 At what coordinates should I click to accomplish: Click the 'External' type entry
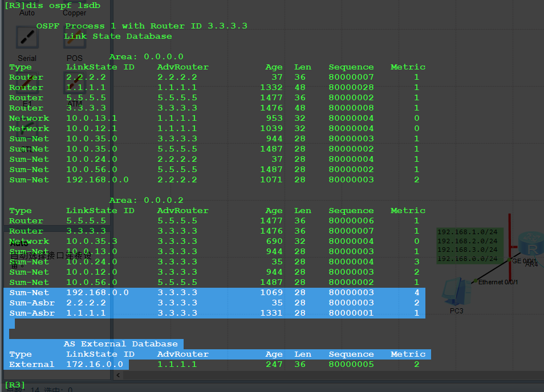point(31,365)
